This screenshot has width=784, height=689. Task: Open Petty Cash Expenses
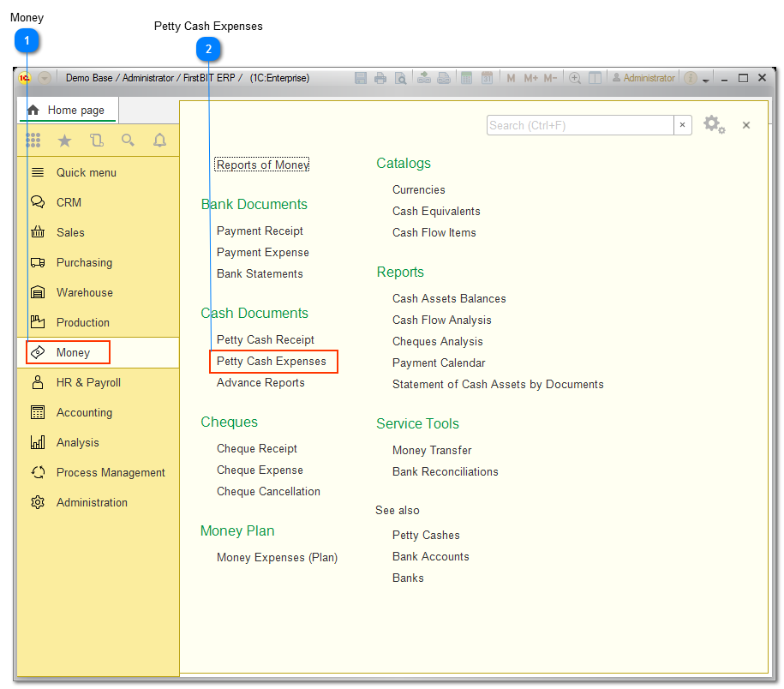272,361
